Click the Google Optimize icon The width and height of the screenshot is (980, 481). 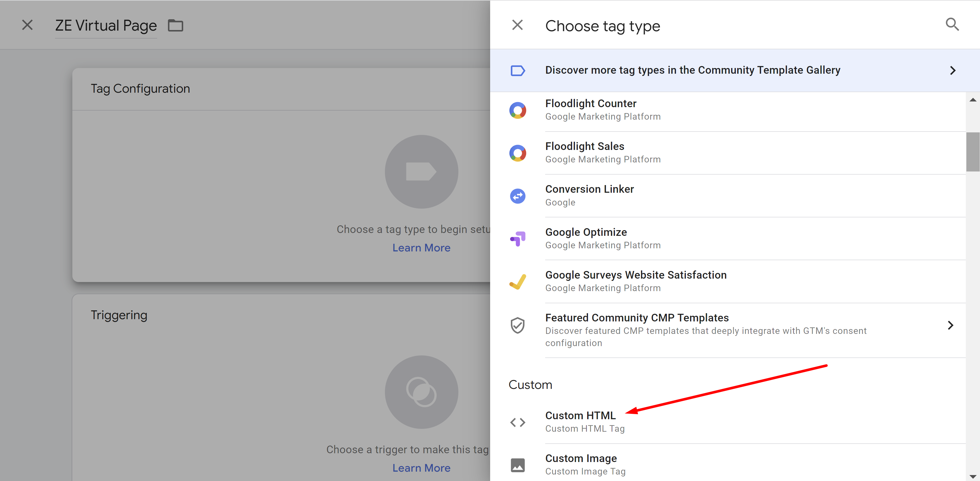pyautogui.click(x=518, y=239)
